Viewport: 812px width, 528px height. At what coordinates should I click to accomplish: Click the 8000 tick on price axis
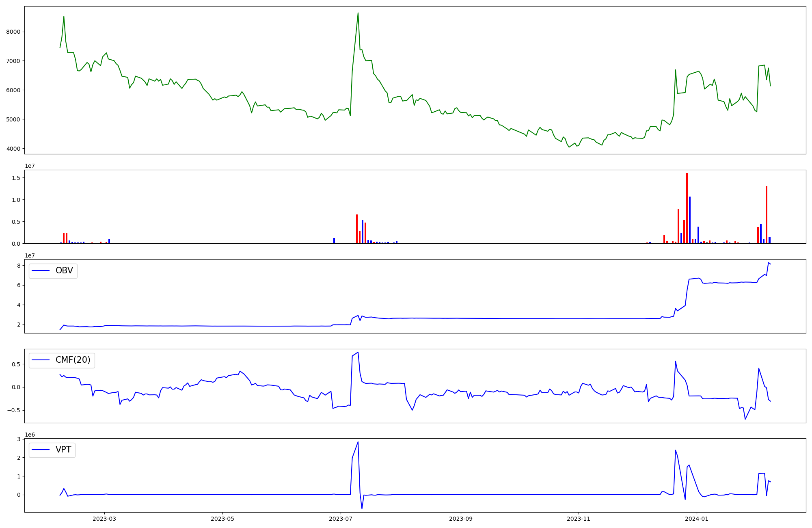[x=13, y=32]
